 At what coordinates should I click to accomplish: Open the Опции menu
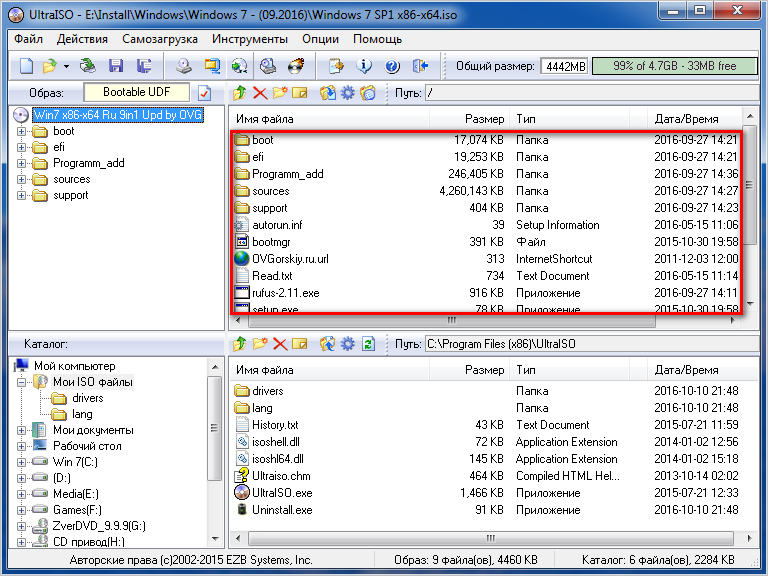pyautogui.click(x=320, y=39)
